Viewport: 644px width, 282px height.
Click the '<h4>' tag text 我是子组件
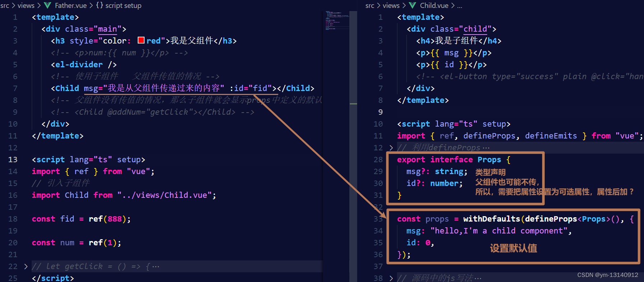(x=456, y=41)
